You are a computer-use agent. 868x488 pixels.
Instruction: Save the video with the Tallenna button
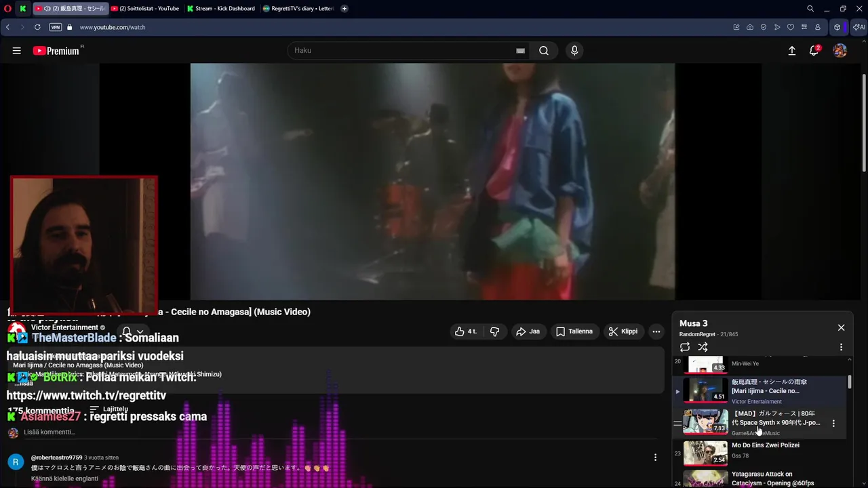coord(574,331)
